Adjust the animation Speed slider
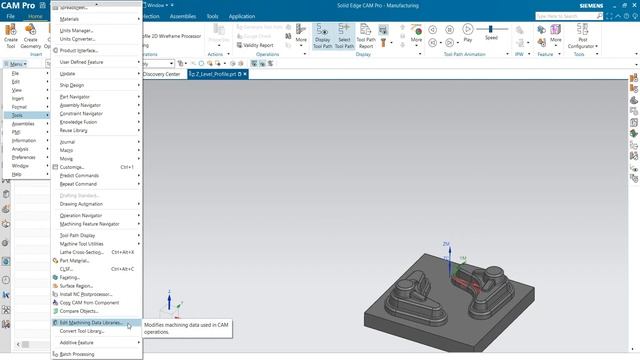Image resolution: width=640 pixels, height=360 pixels. 491,29
